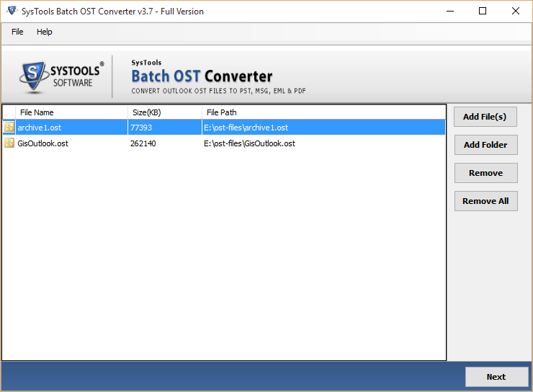Click path E:\ost-files\GisOutlook.ost
The image size is (533, 392).
pos(249,143)
